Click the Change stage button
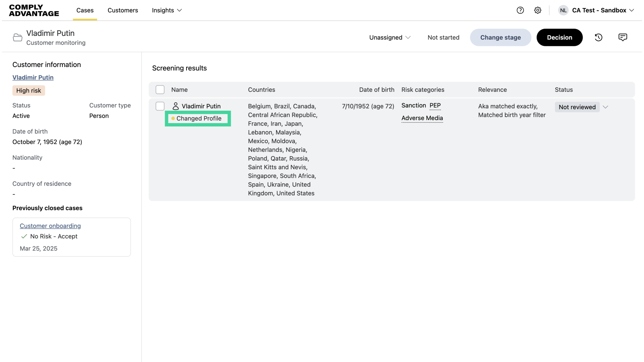The image size is (644, 362). 500,38
